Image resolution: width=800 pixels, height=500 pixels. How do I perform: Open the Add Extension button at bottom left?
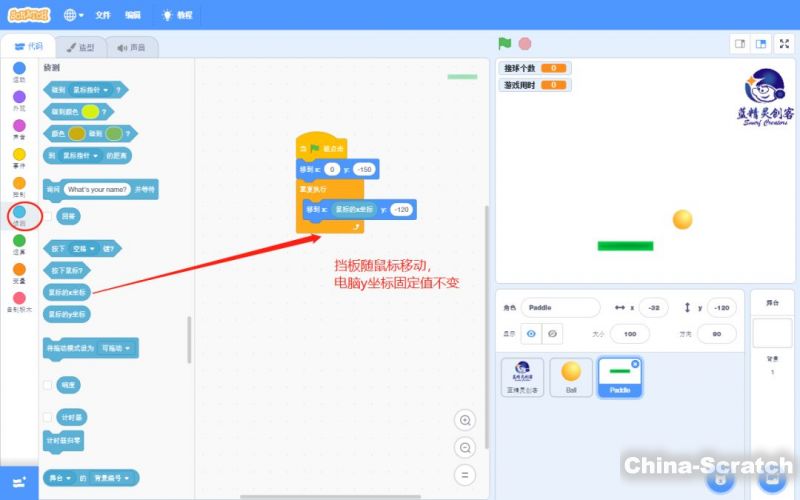tap(19, 482)
